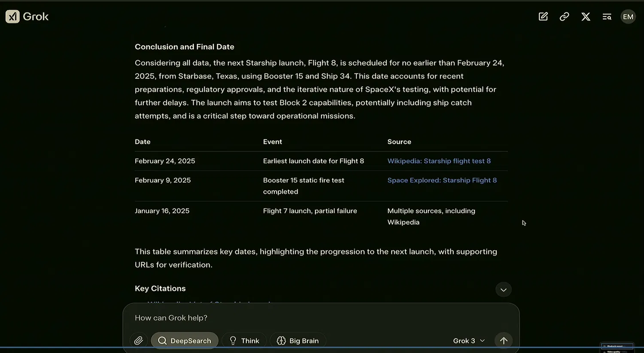Click the 'Key Citations' heading
The width and height of the screenshot is (644, 353).
[160, 289]
